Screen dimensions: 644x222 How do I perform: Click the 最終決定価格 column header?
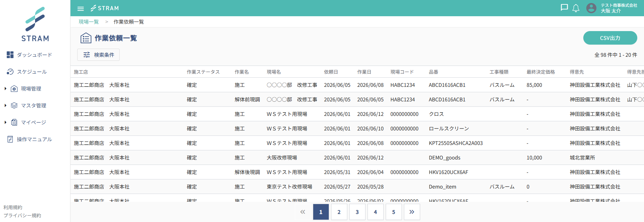[x=541, y=72]
